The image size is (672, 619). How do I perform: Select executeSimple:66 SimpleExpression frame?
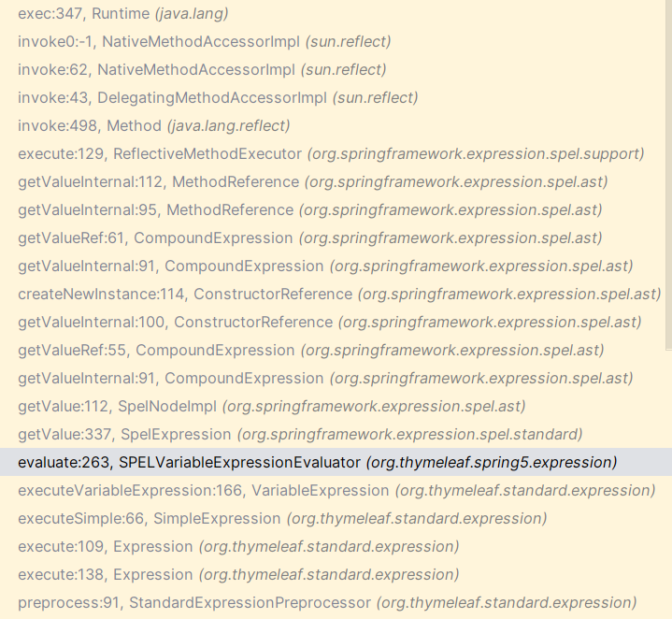click(x=332, y=519)
